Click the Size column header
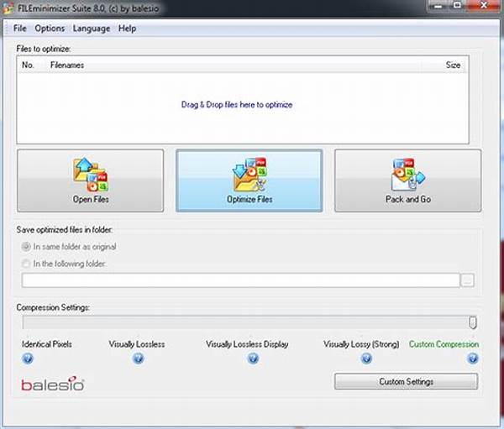The height and width of the screenshot is (429, 504). (x=452, y=64)
